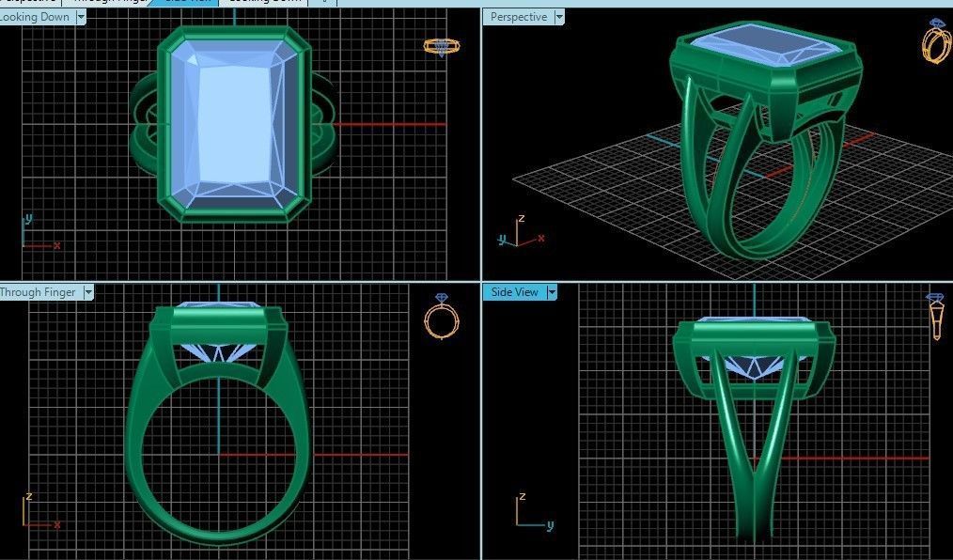Click the orange ring icon in Side View viewport
The width and height of the screenshot is (953, 560).
tap(937, 317)
